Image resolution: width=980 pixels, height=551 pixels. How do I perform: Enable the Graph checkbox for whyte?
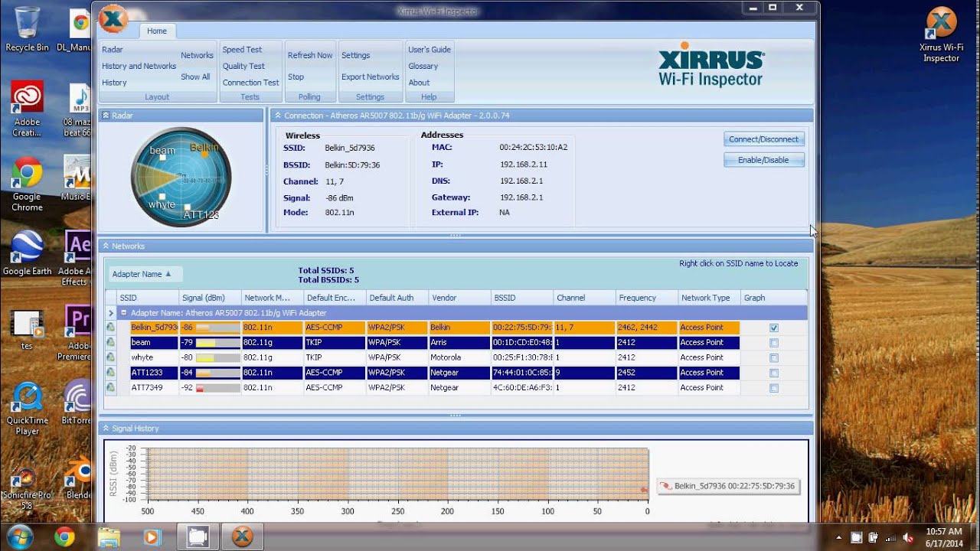click(x=774, y=357)
